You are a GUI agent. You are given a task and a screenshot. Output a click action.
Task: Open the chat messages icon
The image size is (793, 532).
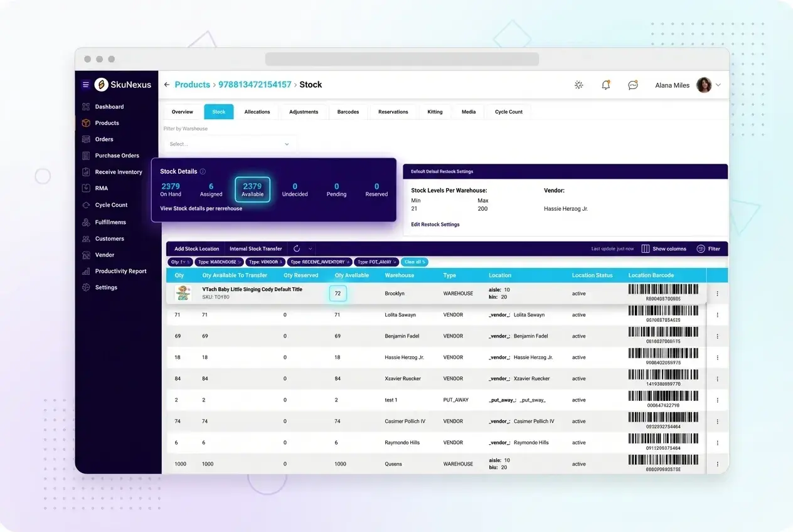pyautogui.click(x=633, y=85)
